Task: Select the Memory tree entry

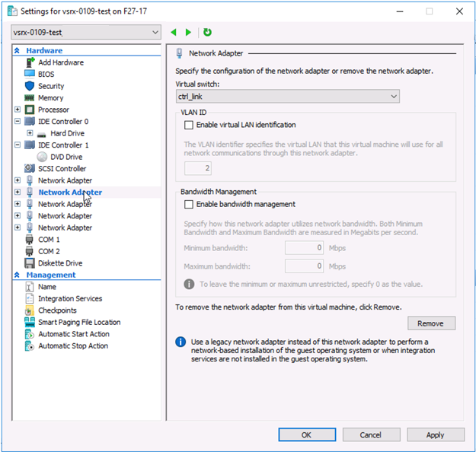Action: point(51,98)
